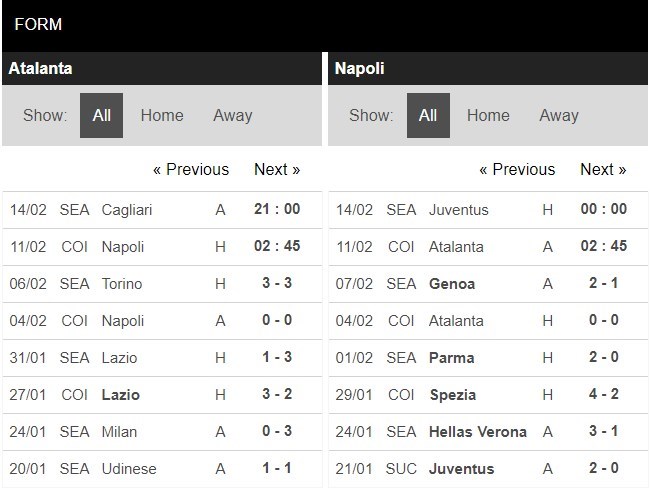Go to Previous Atalanta matches
This screenshot has width=650, height=491.
pyautogui.click(x=191, y=169)
